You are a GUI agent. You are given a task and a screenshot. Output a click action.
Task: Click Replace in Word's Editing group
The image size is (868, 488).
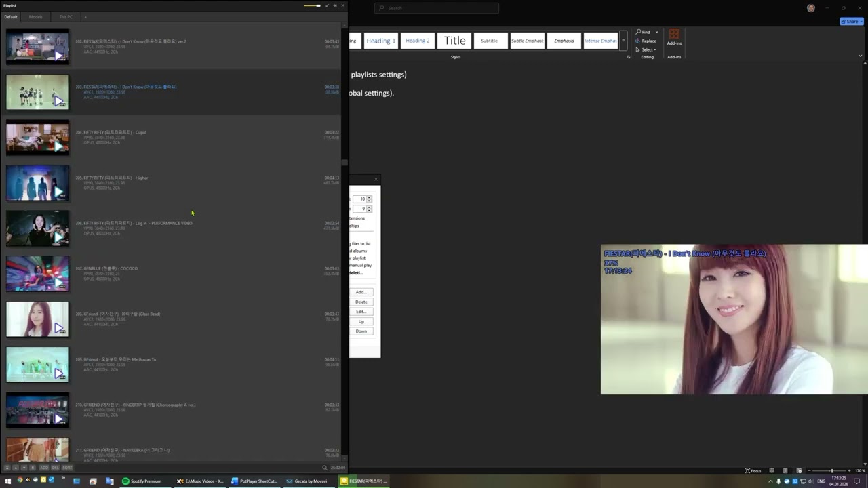[x=645, y=41]
